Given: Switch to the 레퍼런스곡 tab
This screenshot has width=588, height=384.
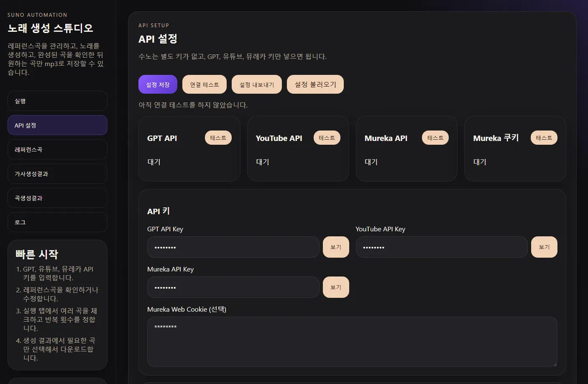Looking at the screenshot, I should [x=57, y=150].
